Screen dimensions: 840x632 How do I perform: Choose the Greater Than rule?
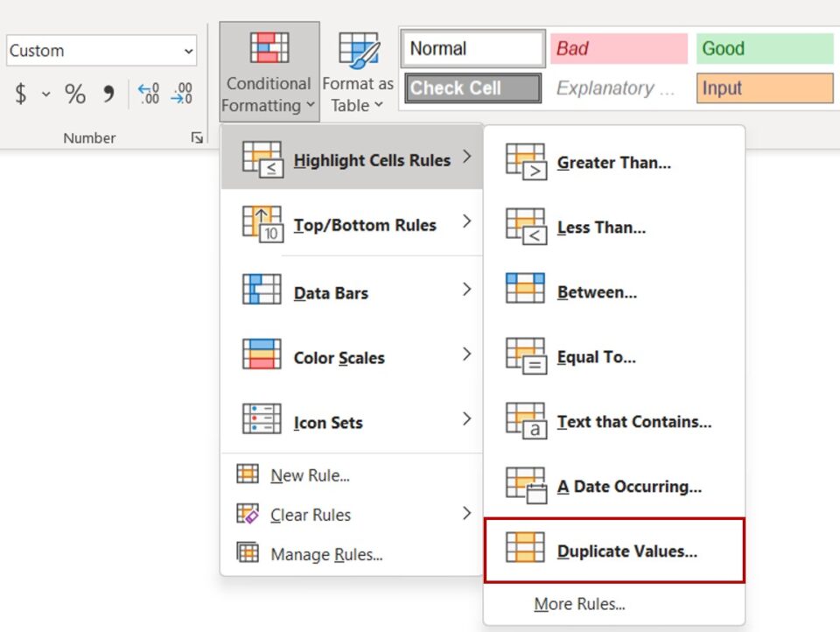(x=614, y=162)
